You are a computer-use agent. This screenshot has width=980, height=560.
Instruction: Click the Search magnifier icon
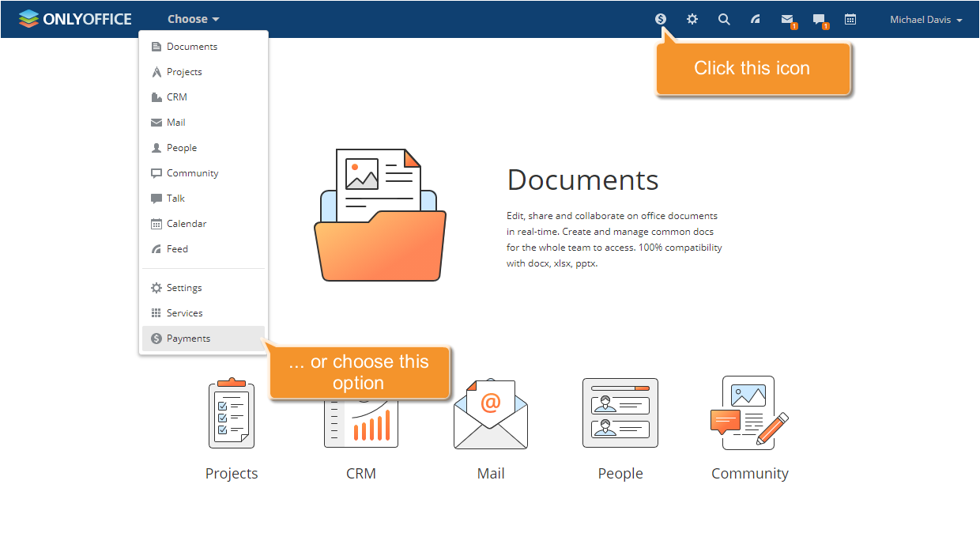tap(724, 19)
